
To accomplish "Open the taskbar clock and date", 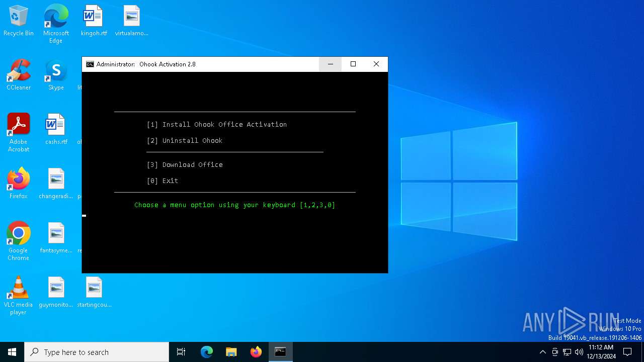I will click(601, 352).
